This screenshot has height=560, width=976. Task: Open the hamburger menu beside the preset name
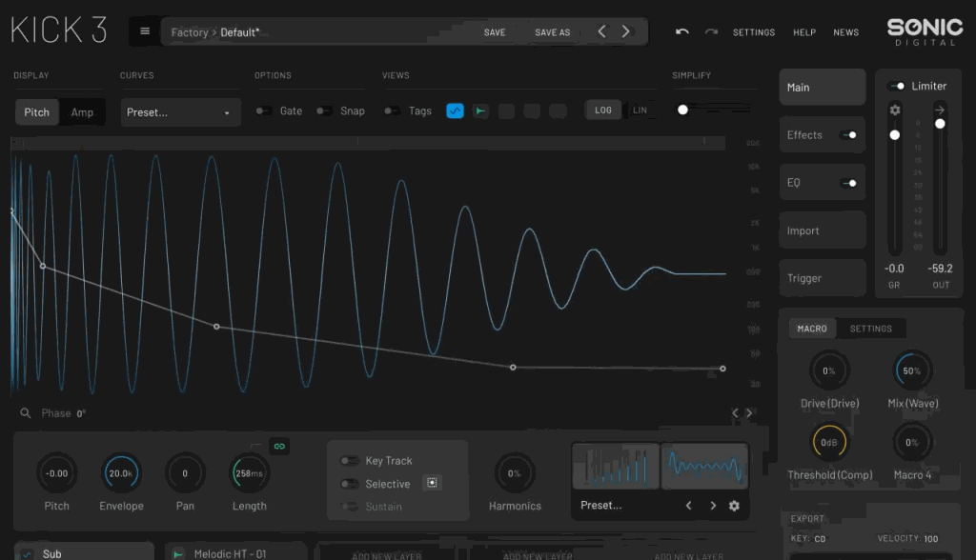[145, 31]
